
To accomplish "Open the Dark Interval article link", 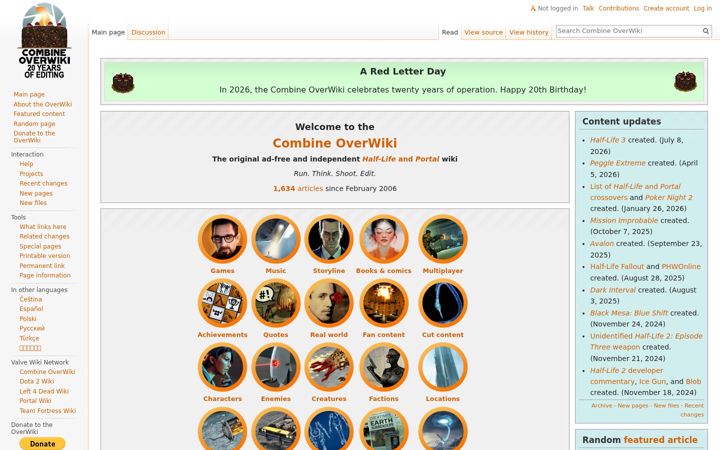I will [613, 290].
